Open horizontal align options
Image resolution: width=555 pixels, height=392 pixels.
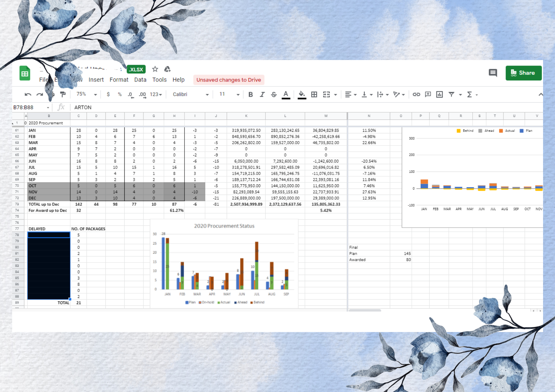click(x=351, y=95)
